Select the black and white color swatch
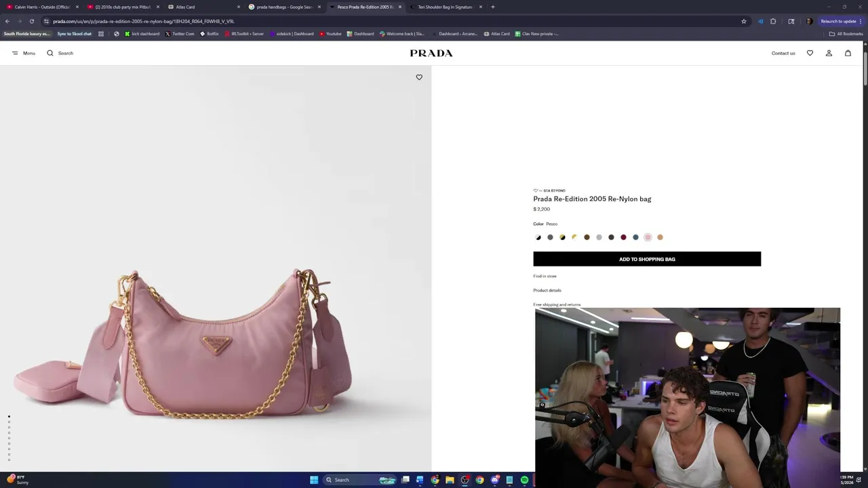Viewport: 868px width, 488px height. pos(538,237)
